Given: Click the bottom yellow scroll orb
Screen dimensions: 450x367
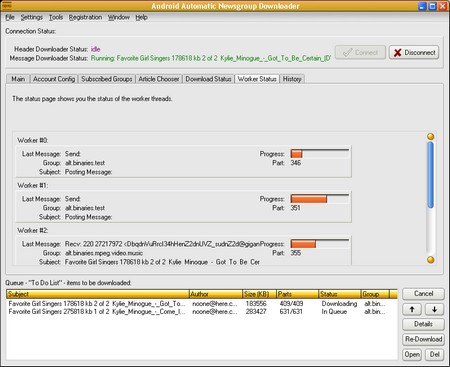Looking at the screenshot, I should point(431,260).
